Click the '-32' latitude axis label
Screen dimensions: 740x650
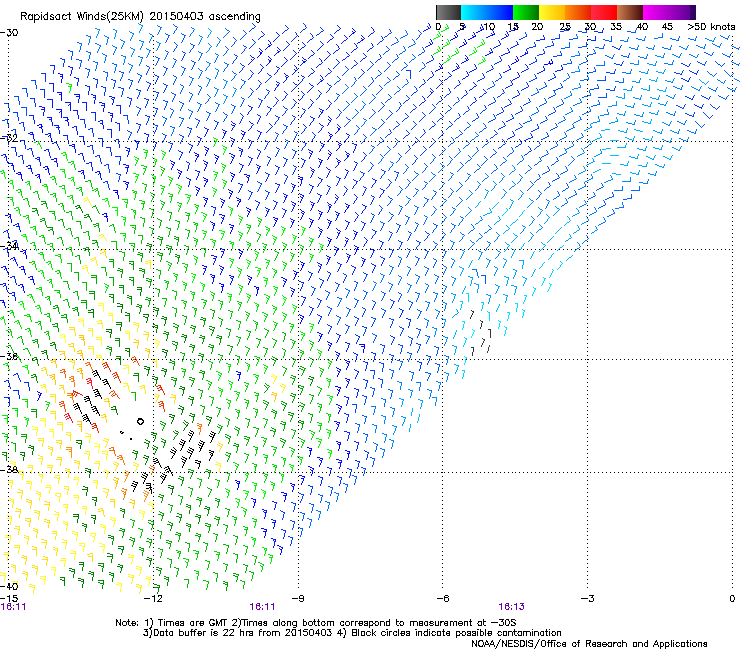coord(9,138)
